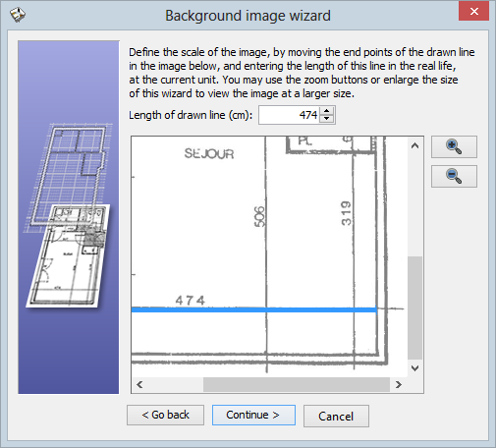Click the blue drawn scale line
The image size is (496, 448).
click(x=253, y=309)
